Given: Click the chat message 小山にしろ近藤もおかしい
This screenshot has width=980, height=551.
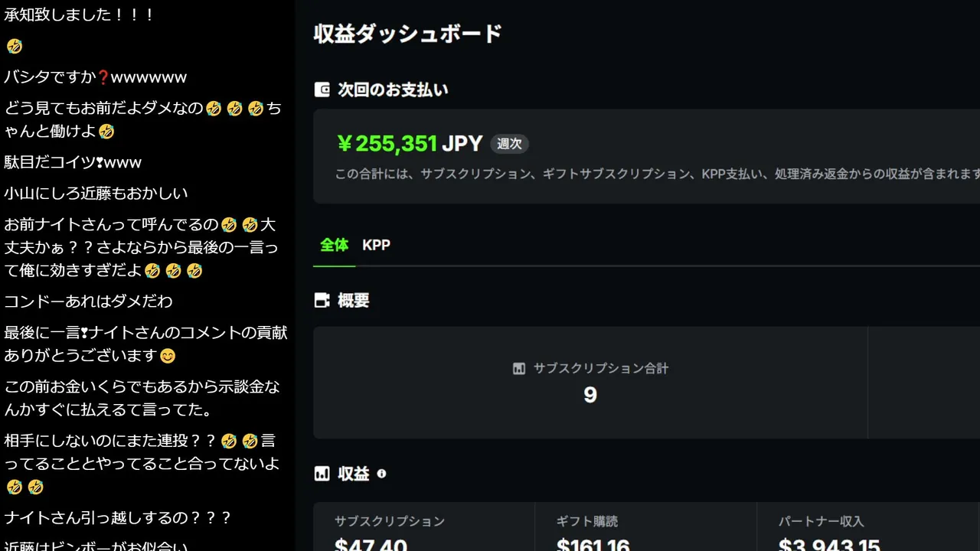Looking at the screenshot, I should [96, 193].
